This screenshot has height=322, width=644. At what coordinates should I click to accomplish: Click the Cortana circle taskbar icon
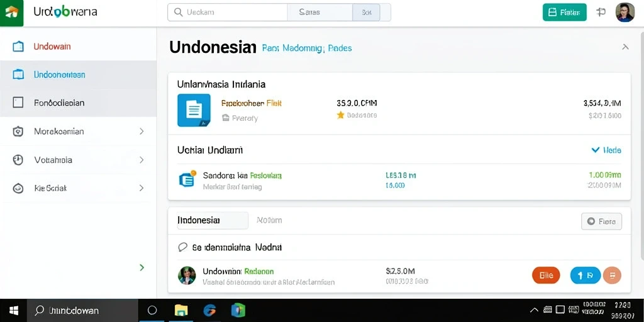(x=152, y=311)
